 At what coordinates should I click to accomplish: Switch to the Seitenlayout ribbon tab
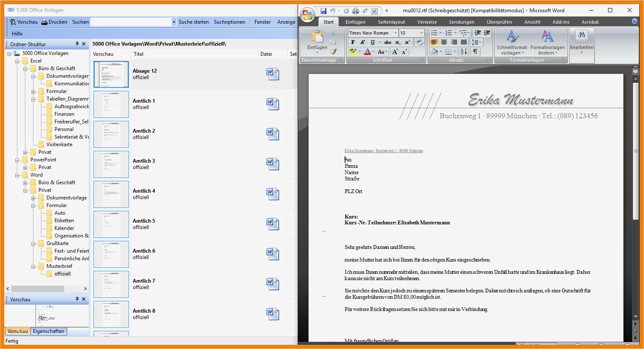click(x=391, y=22)
